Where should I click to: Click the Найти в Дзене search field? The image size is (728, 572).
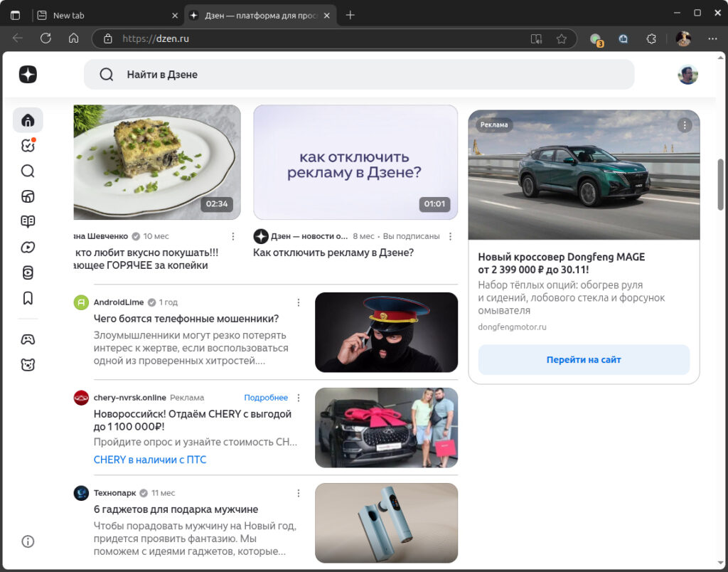pos(359,75)
